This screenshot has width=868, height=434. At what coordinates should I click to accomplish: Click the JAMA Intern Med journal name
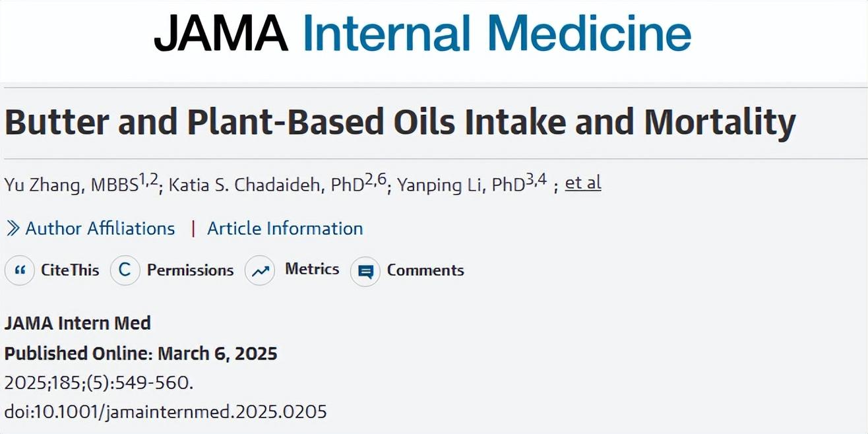click(x=78, y=324)
